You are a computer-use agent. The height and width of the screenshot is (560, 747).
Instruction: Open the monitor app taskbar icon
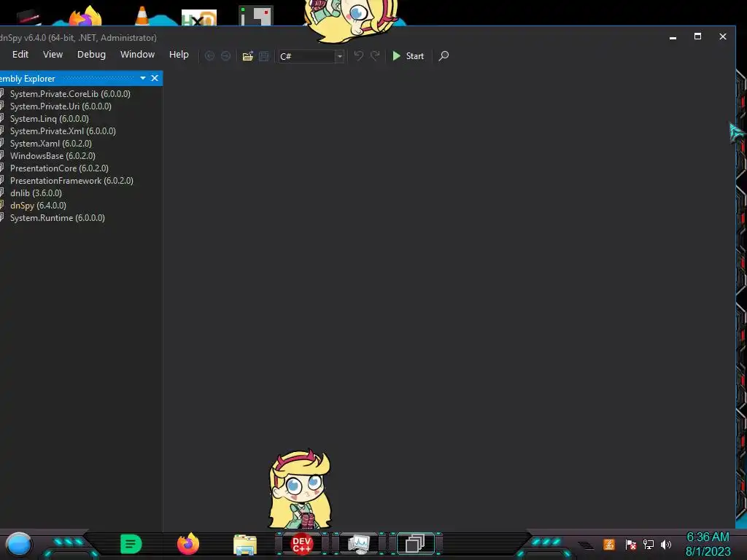pos(358,544)
